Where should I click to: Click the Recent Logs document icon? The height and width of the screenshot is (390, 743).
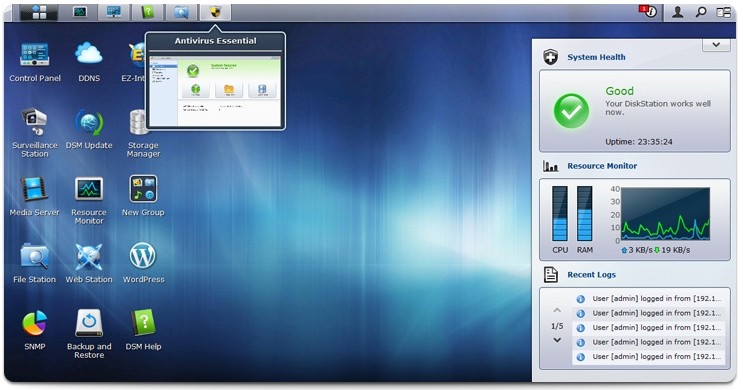[x=550, y=275]
